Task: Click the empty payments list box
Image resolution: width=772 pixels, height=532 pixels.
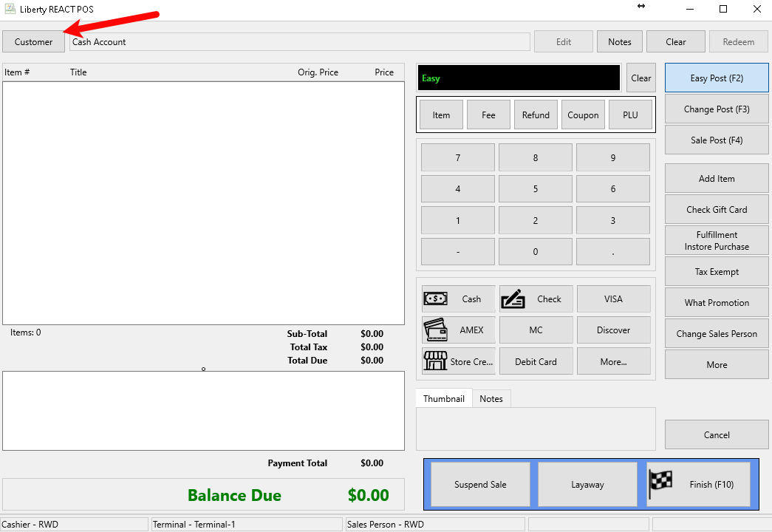Action: tap(203, 410)
